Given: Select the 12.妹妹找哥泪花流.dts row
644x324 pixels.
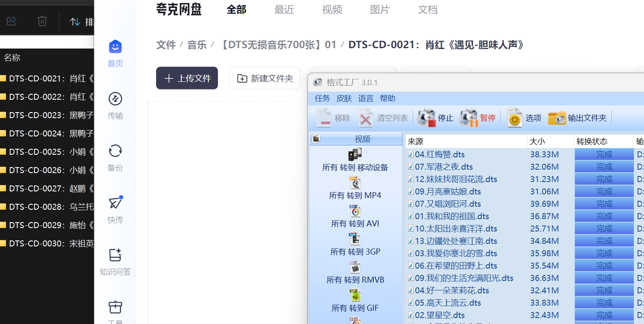Looking at the screenshot, I should [x=525, y=179].
